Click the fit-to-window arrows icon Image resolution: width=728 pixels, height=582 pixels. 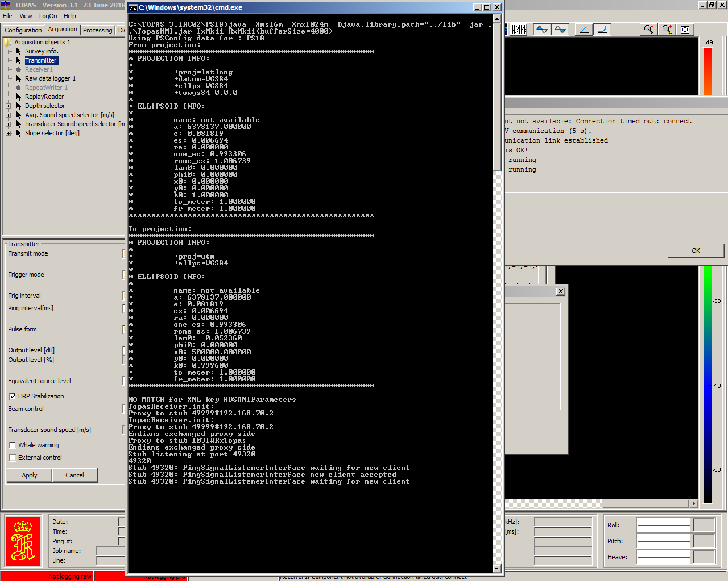685,30
